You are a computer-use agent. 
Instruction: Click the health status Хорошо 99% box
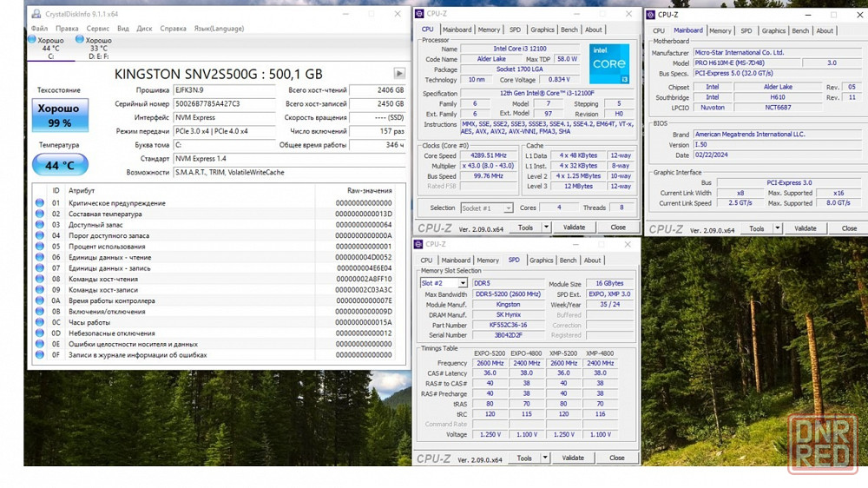click(60, 115)
